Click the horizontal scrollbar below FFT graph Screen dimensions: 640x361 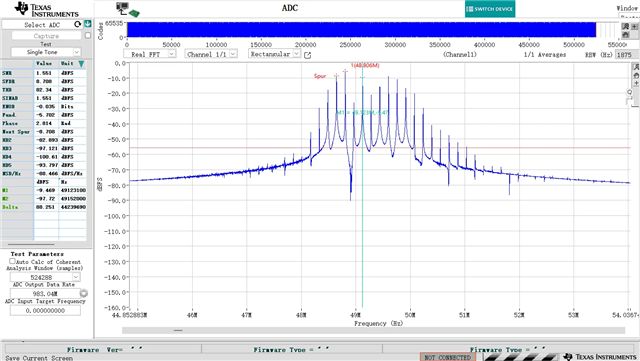click(x=373, y=330)
